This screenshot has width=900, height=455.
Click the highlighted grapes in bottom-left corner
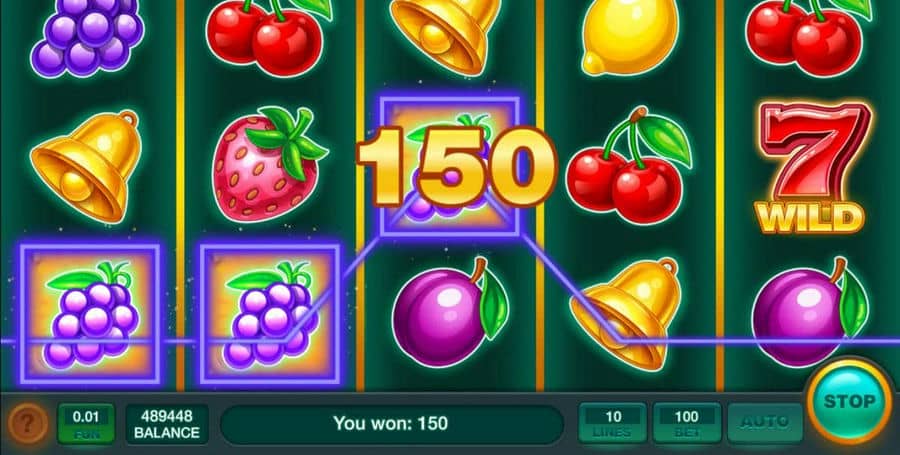(90, 314)
